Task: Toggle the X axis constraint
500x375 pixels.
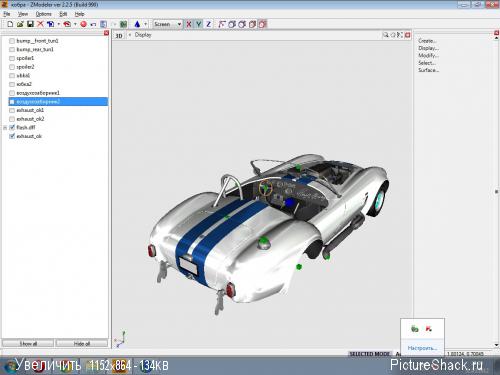Action: 189,24
